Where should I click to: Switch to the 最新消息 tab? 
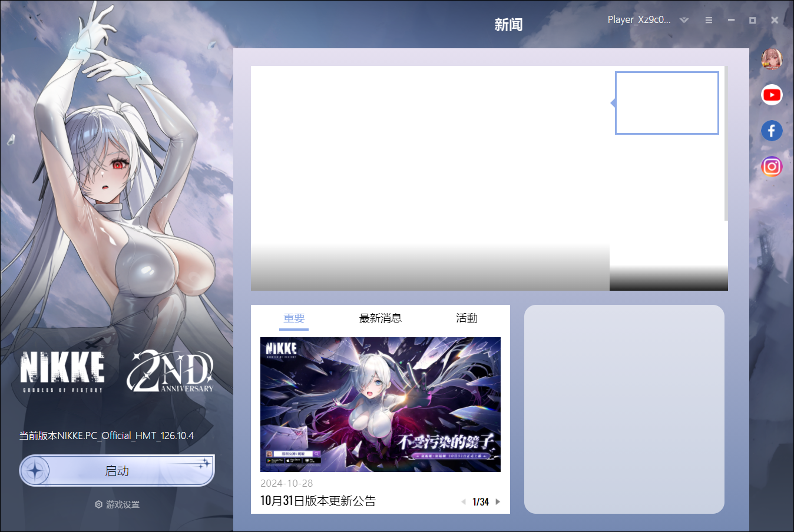click(x=381, y=318)
